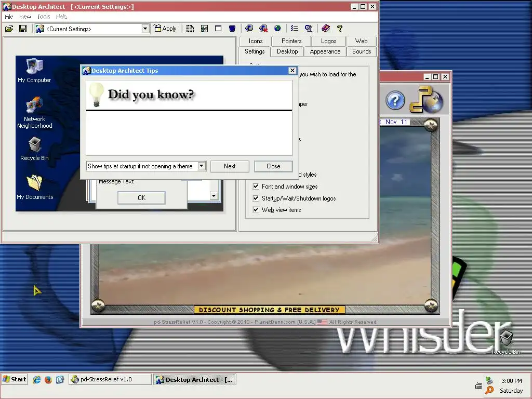The image size is (532, 399).
Task: Open the View menu
Action: 25,17
